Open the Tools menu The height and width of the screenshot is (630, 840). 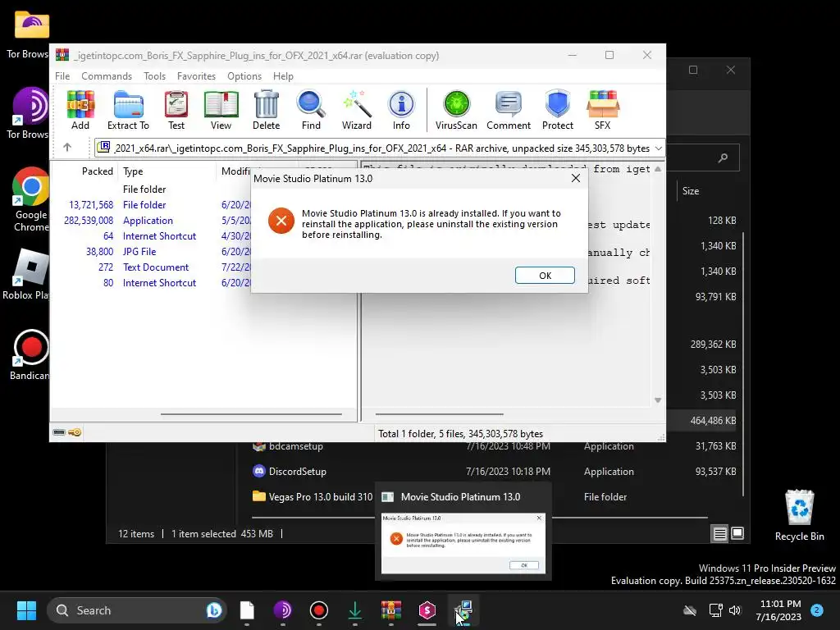154,76
